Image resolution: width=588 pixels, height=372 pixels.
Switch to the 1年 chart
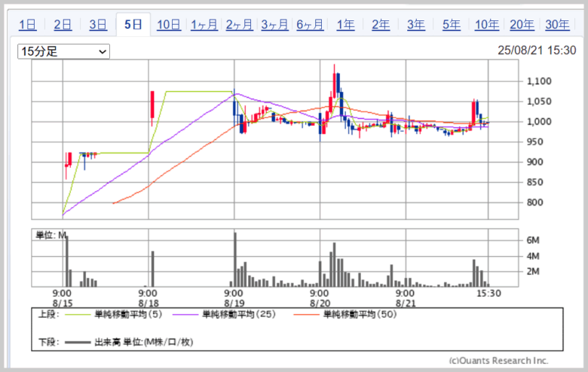click(x=345, y=25)
